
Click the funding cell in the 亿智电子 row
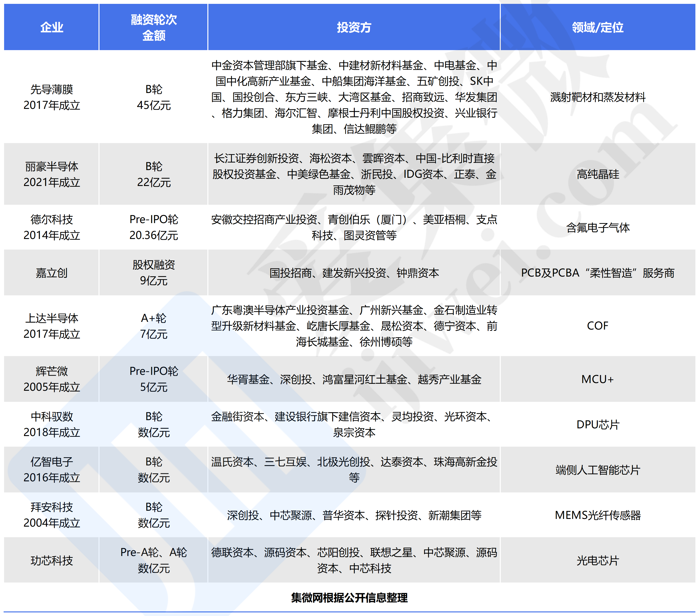coord(153,470)
